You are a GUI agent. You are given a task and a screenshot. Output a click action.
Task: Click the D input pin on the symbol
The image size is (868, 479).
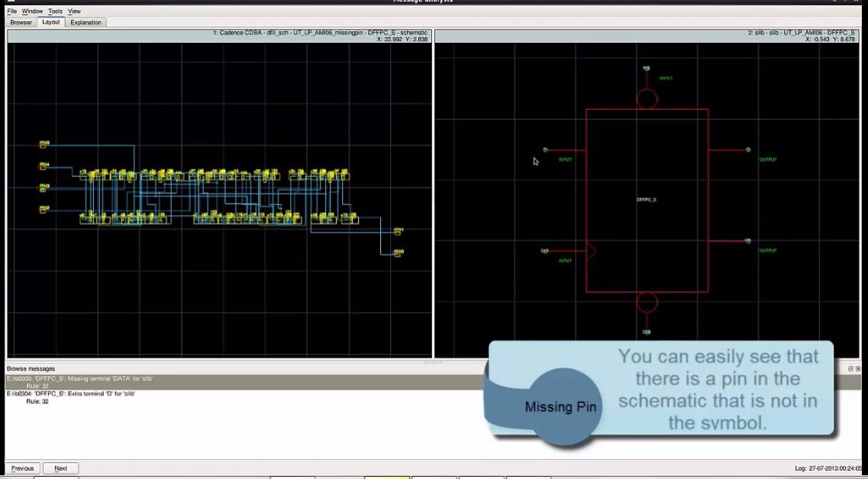545,150
